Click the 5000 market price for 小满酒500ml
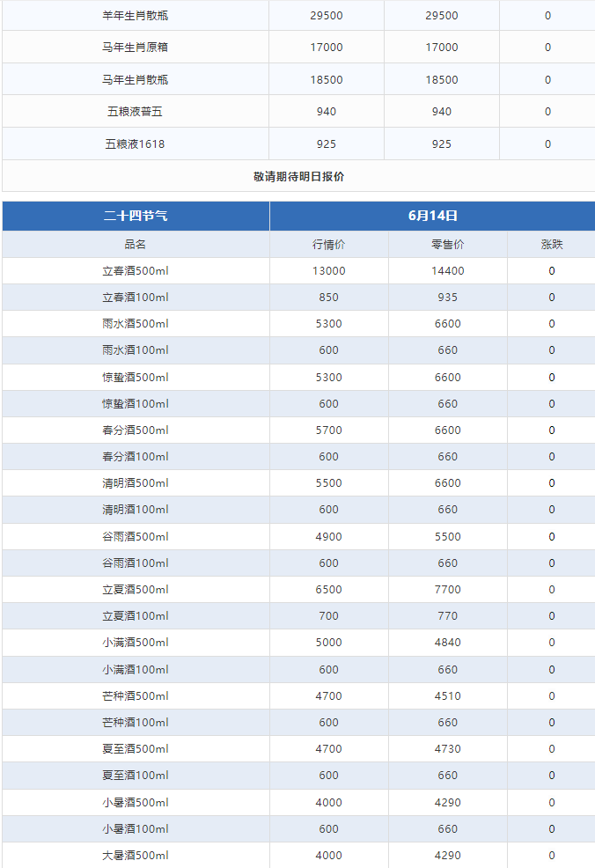Viewport: 595px width, 868px height. [x=329, y=642]
